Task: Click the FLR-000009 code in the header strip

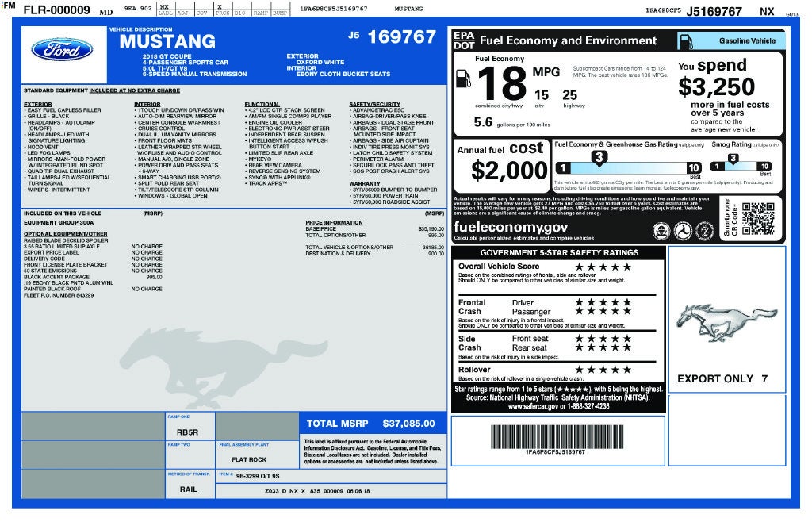Action: [x=57, y=10]
